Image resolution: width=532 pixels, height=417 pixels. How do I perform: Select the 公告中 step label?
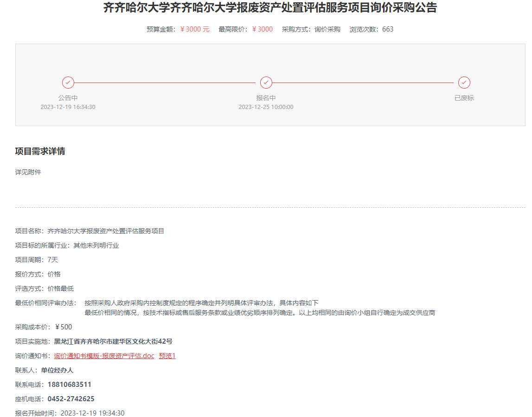coord(68,98)
